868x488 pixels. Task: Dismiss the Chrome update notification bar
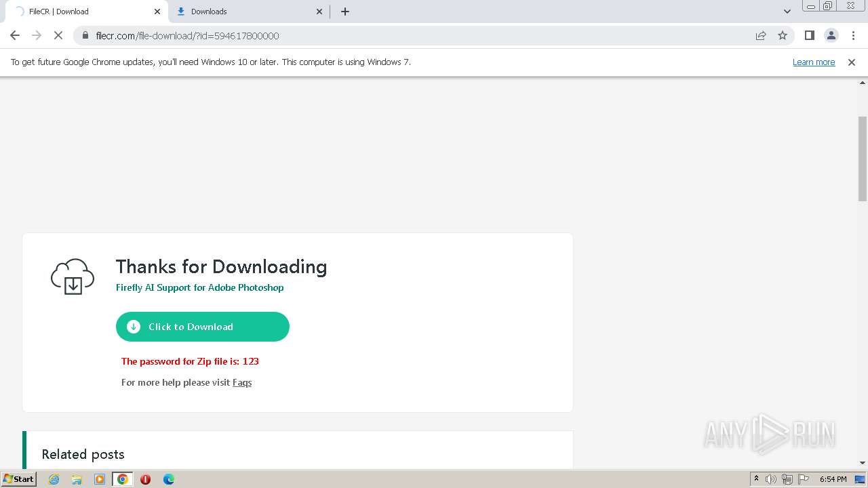(852, 62)
